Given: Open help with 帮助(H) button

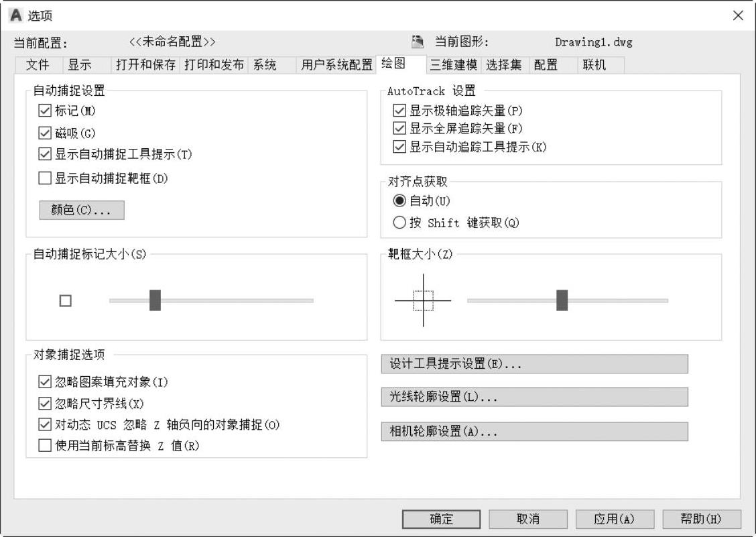Looking at the screenshot, I should pyautogui.click(x=702, y=519).
